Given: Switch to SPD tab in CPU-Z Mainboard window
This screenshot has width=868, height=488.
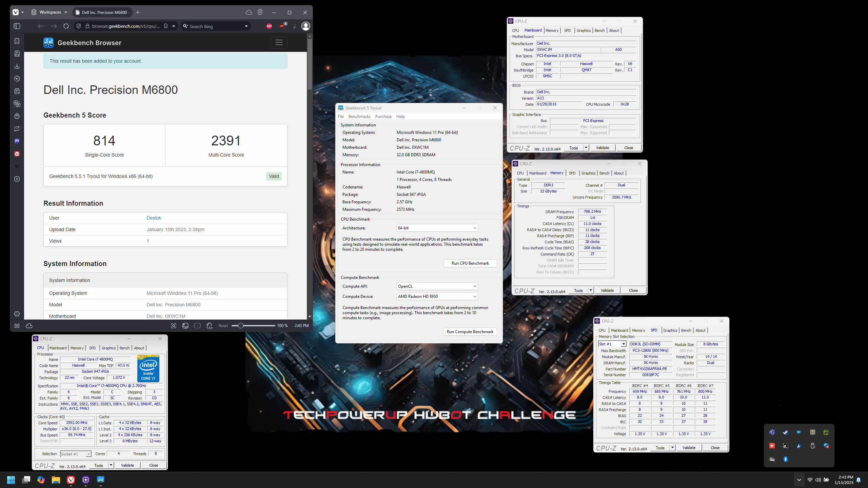Looking at the screenshot, I should 567,30.
